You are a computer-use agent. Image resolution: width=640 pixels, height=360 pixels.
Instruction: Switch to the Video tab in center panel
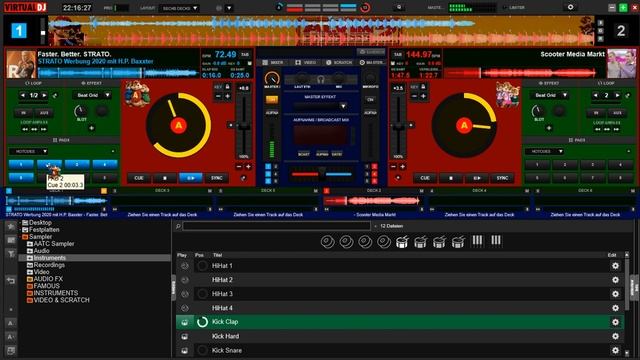tap(305, 62)
